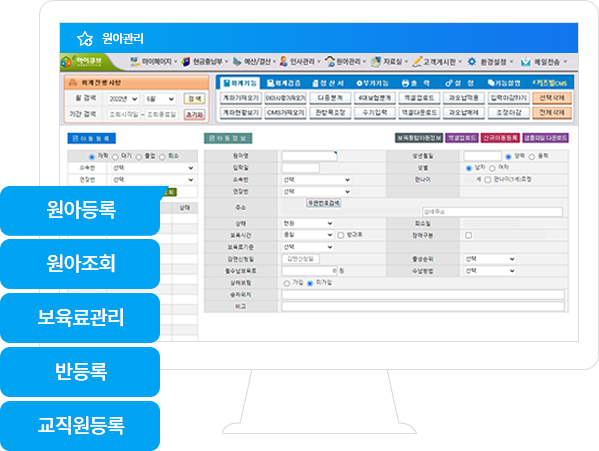Select the 졸업 radio button

pyautogui.click(x=139, y=157)
